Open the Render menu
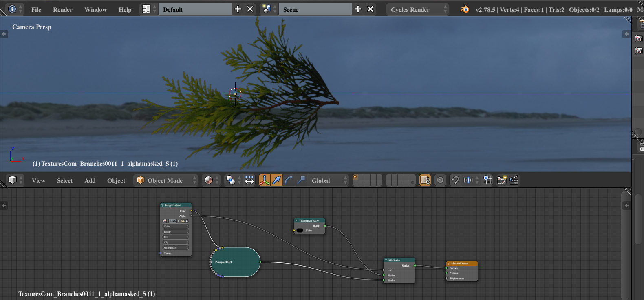 pyautogui.click(x=63, y=9)
